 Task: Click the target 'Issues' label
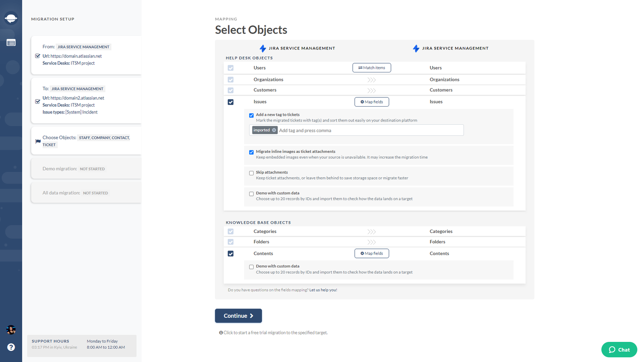point(436,102)
